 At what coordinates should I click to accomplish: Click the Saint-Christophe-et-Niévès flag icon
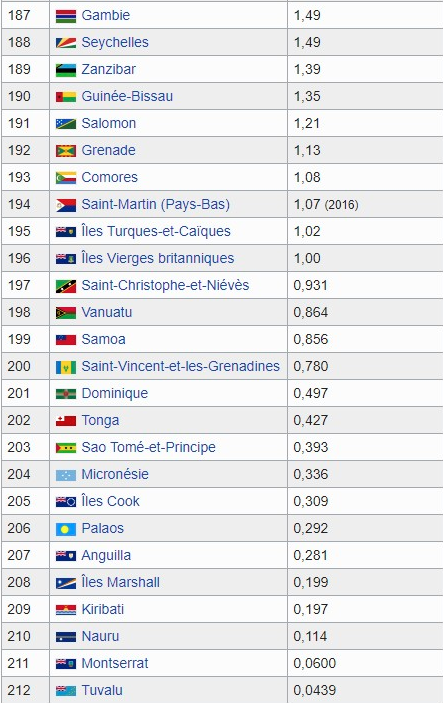click(65, 286)
